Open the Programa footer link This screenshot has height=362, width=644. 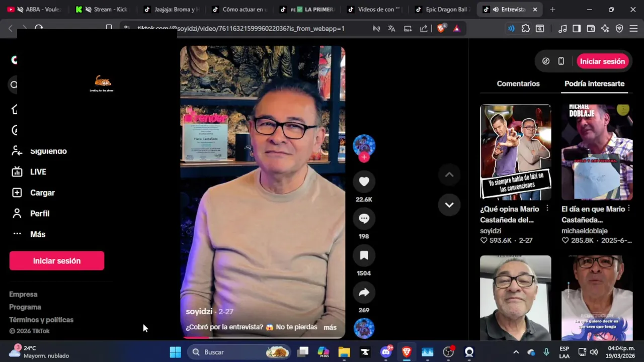point(25,307)
